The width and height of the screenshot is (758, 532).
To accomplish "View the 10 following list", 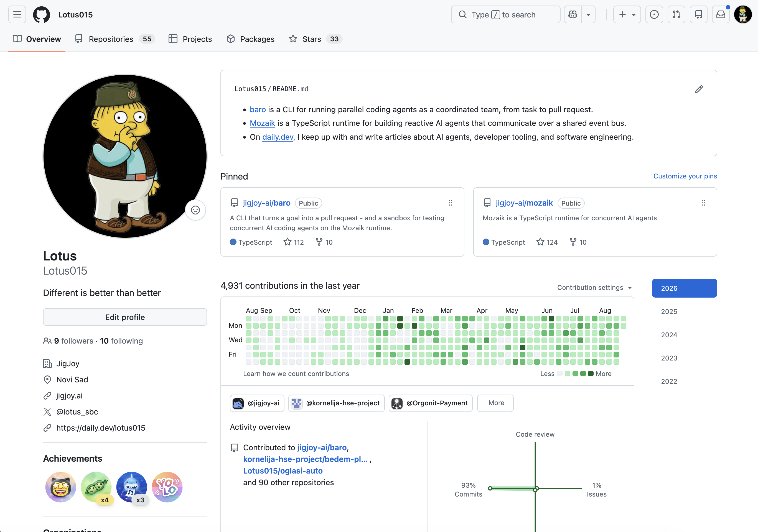I will [121, 341].
